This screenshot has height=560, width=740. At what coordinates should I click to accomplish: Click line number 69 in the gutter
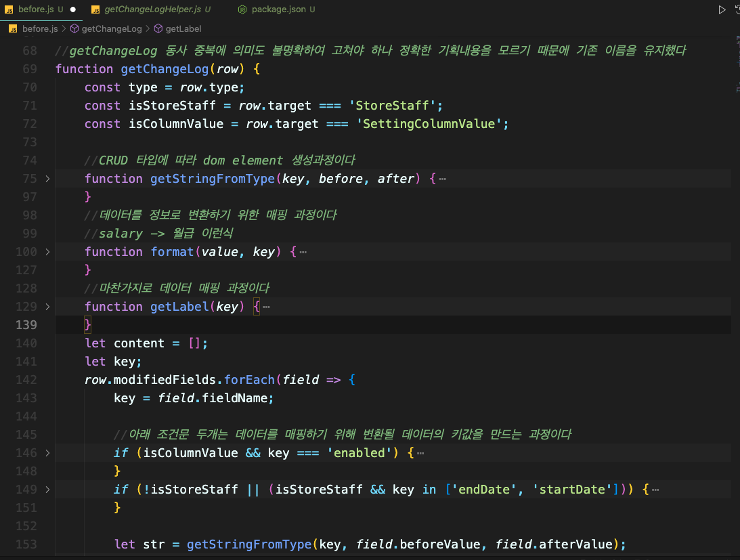point(29,69)
